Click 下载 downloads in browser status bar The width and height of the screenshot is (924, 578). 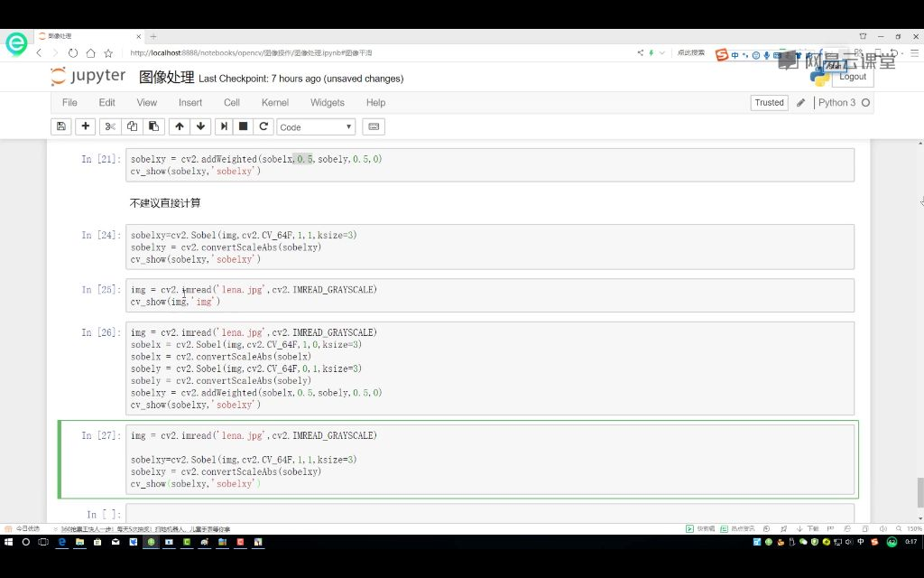pyautogui.click(x=808, y=528)
